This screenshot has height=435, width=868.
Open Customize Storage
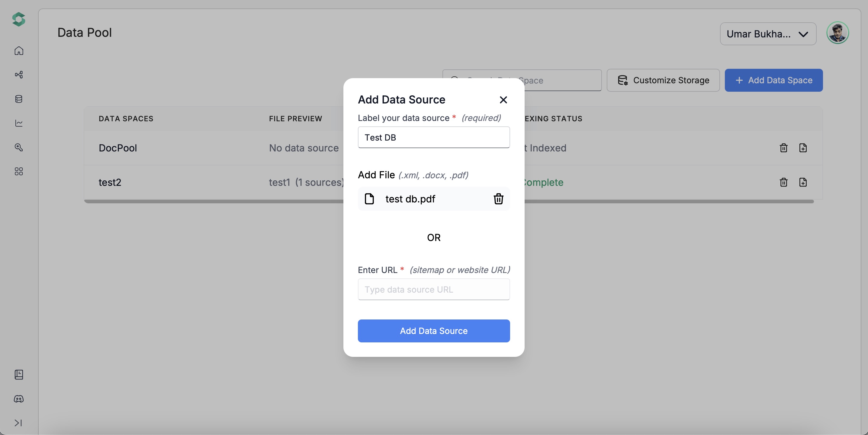[663, 80]
